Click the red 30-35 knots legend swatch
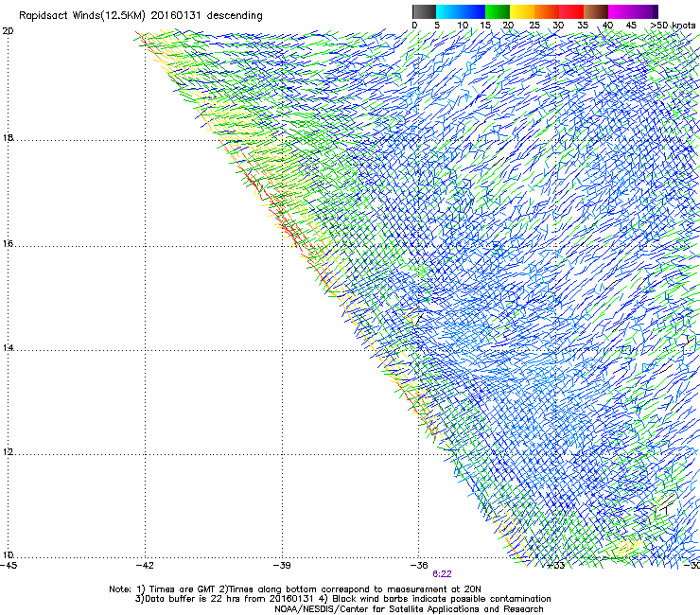 tap(571, 11)
